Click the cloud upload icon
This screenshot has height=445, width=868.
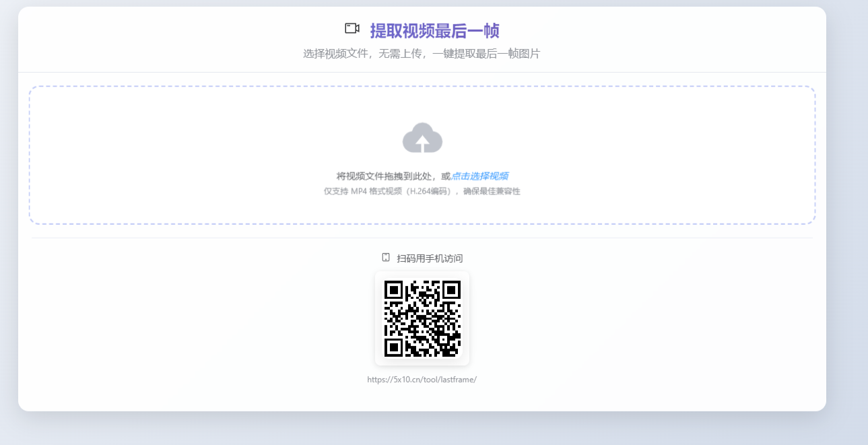click(422, 138)
